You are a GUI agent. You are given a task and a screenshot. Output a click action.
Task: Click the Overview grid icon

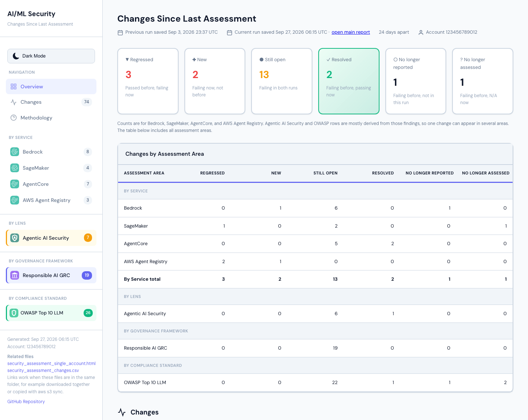(x=14, y=86)
